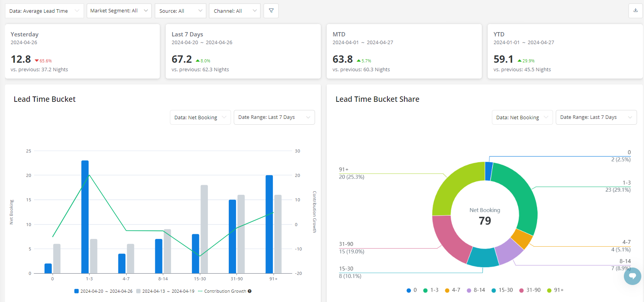Click the YTD 59.1 value
This screenshot has width=644, height=302.
click(x=504, y=59)
